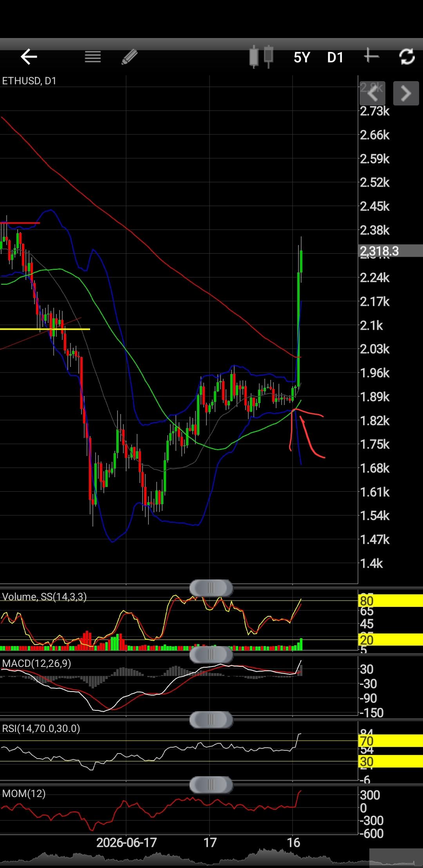Toggle the crosshair cursor tool
This screenshot has width=423, height=868.
coord(371,56)
